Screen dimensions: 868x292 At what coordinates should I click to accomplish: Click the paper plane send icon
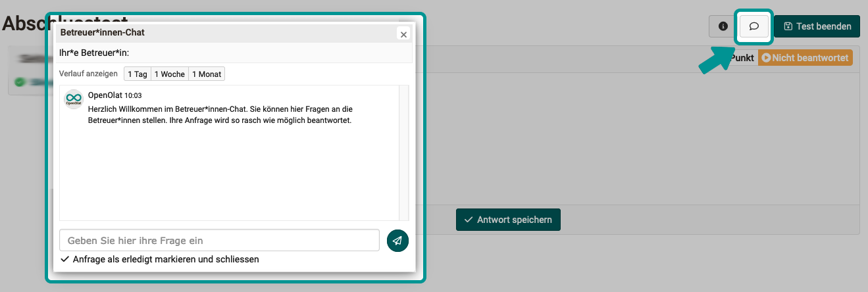coord(397,241)
